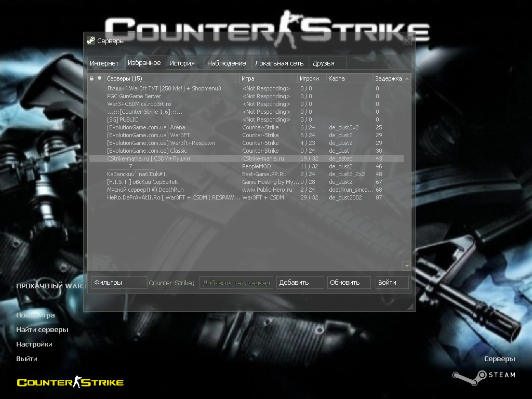Select CStrike-mania.ru | CSDM+Пушки server
This screenshot has width=532, height=399.
[246, 159]
